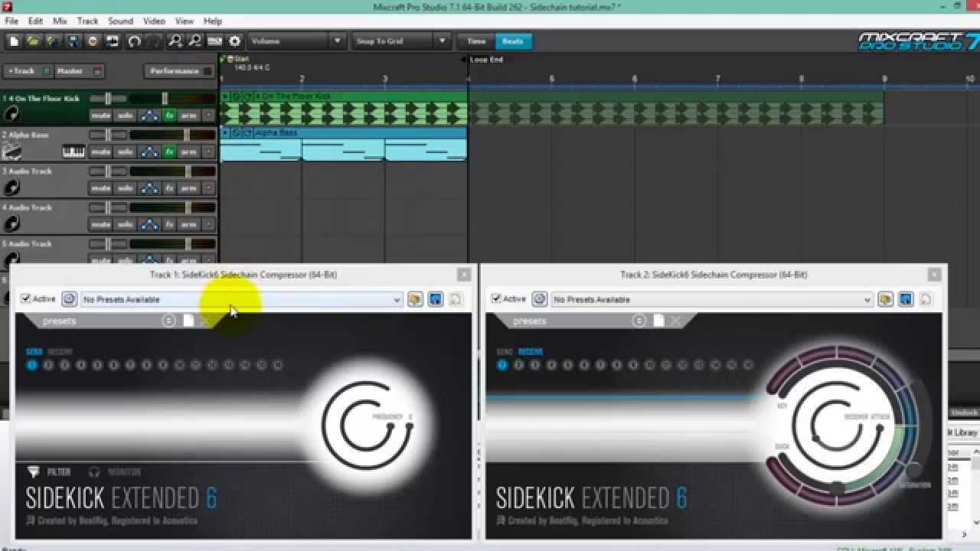This screenshot has width=980, height=551.
Task: Open fx for 4 Audio Track
Action: pyautogui.click(x=169, y=224)
